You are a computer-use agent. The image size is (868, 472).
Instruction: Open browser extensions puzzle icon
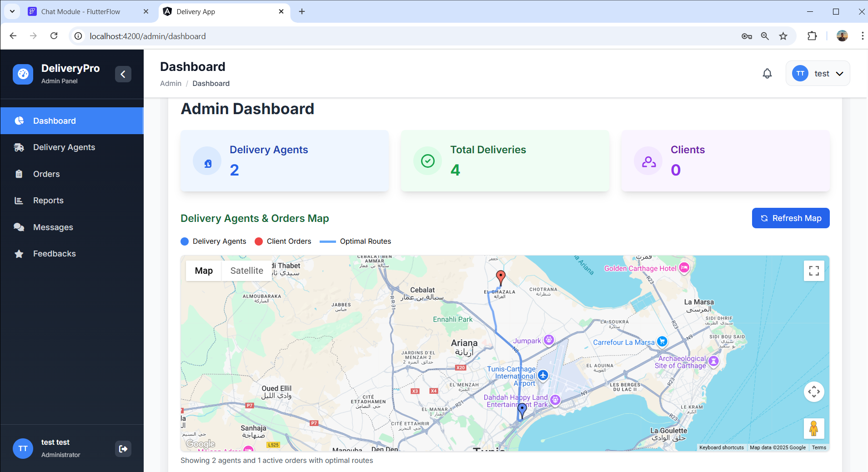(x=812, y=36)
